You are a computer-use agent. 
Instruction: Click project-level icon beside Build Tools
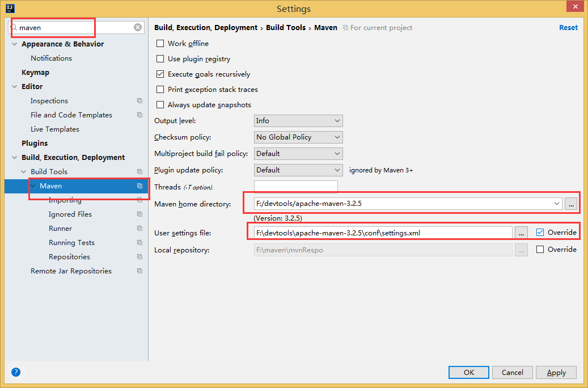140,171
